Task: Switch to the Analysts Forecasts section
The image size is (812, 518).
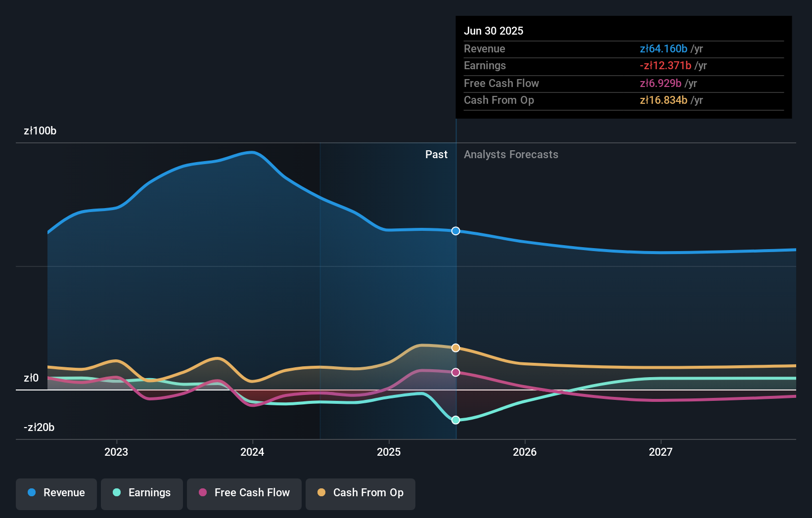Action: point(511,154)
